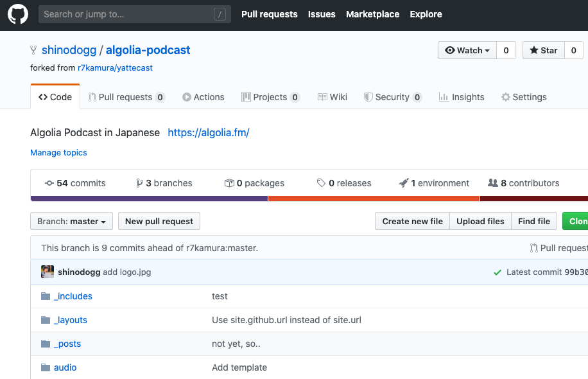Image resolution: width=588 pixels, height=379 pixels.
Task: Click the environment rocket icon
Action: (404, 183)
